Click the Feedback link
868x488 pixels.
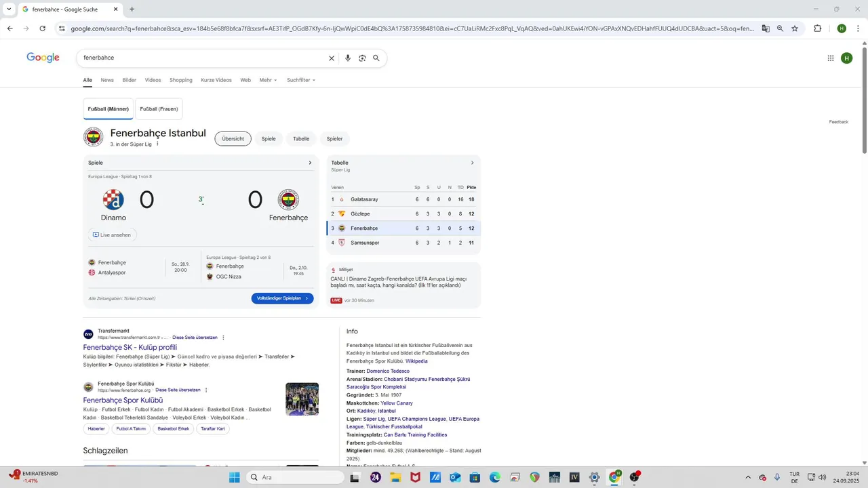coord(839,122)
